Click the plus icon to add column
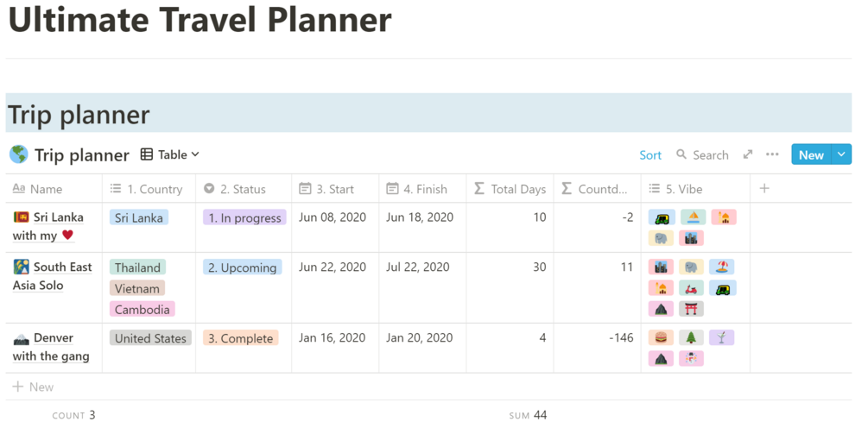This screenshot has width=868, height=434. tap(764, 188)
